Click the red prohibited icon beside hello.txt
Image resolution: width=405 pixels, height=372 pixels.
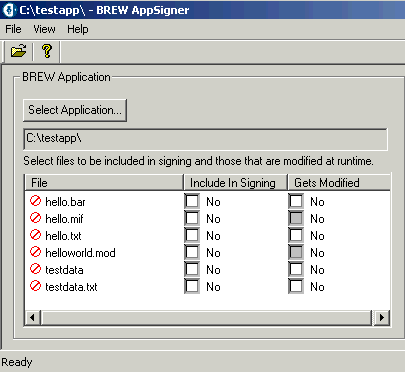[x=35, y=235]
